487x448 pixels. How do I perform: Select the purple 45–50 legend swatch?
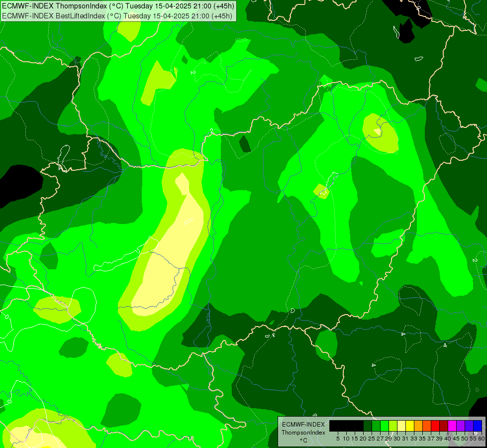(x=461, y=426)
